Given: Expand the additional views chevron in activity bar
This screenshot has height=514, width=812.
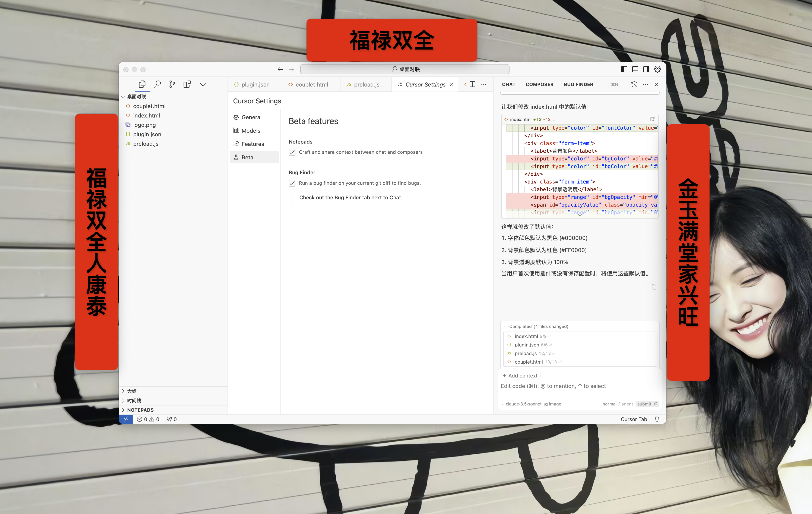Looking at the screenshot, I should pyautogui.click(x=203, y=85).
